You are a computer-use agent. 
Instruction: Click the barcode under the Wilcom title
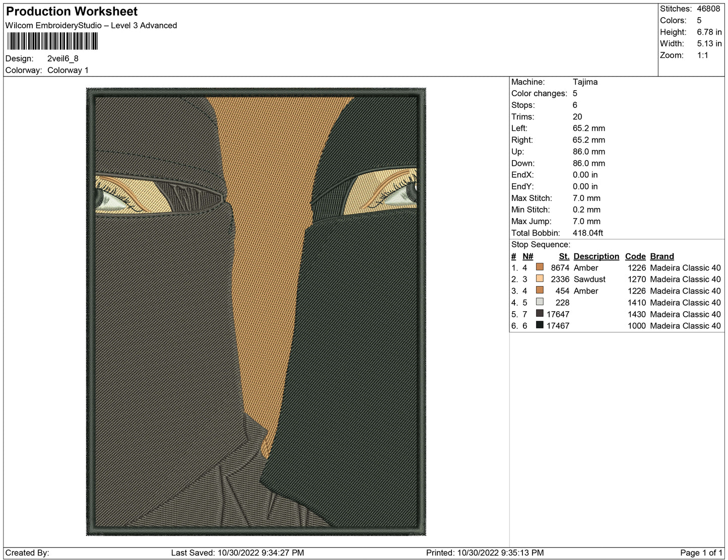click(52, 41)
